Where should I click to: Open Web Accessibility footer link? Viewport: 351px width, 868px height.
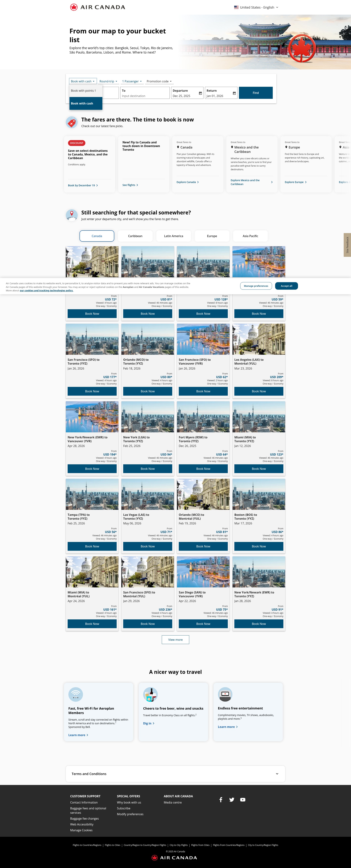coord(82,825)
